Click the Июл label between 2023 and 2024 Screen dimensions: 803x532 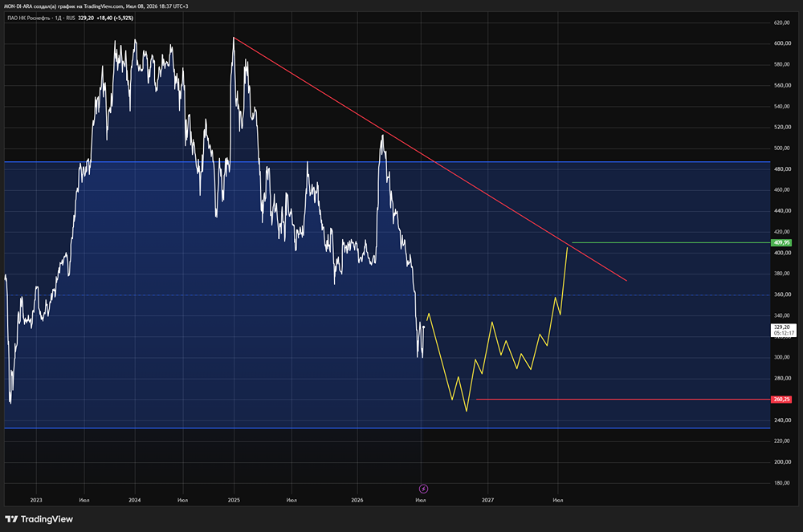(84, 500)
